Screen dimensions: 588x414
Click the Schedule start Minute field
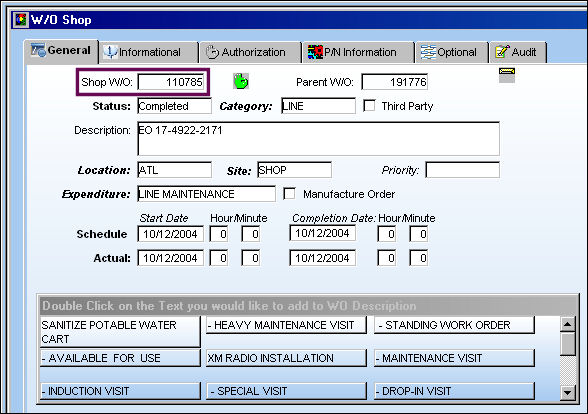coord(251,234)
